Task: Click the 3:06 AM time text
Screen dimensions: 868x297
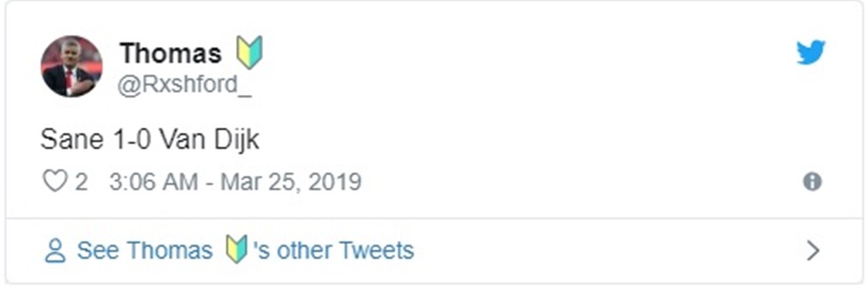Action: point(153,181)
